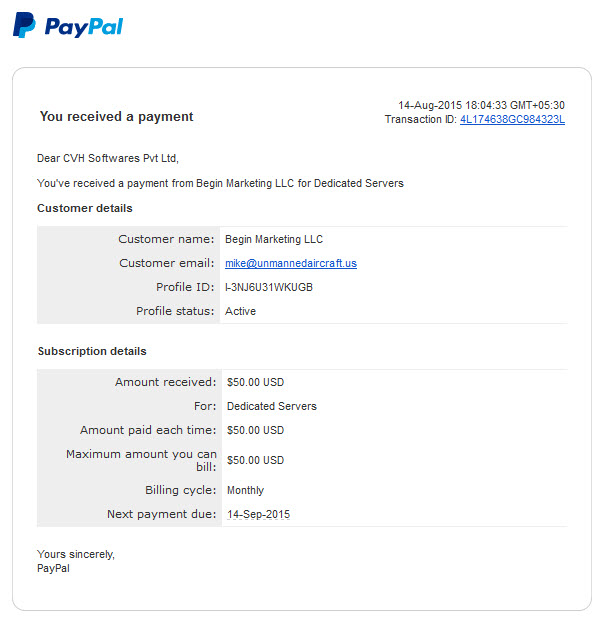Image resolution: width=604 pixels, height=630 pixels.
Task: Click the Customer details section heading
Action: 85,208
